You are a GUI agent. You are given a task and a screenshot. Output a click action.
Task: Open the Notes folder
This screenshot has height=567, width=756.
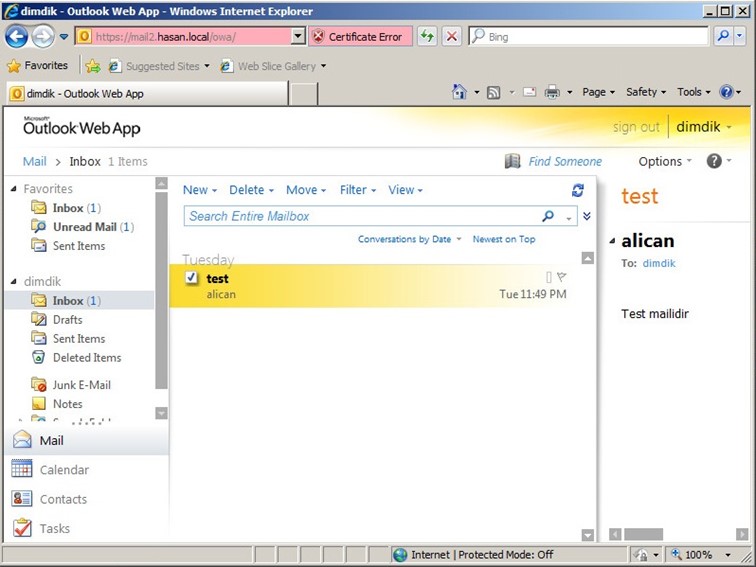click(x=57, y=404)
